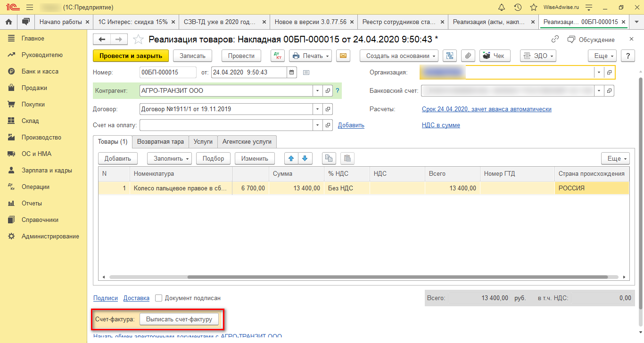644x343 pixels.
Task: Click Выписать счет-фактуру button
Action: point(179,319)
